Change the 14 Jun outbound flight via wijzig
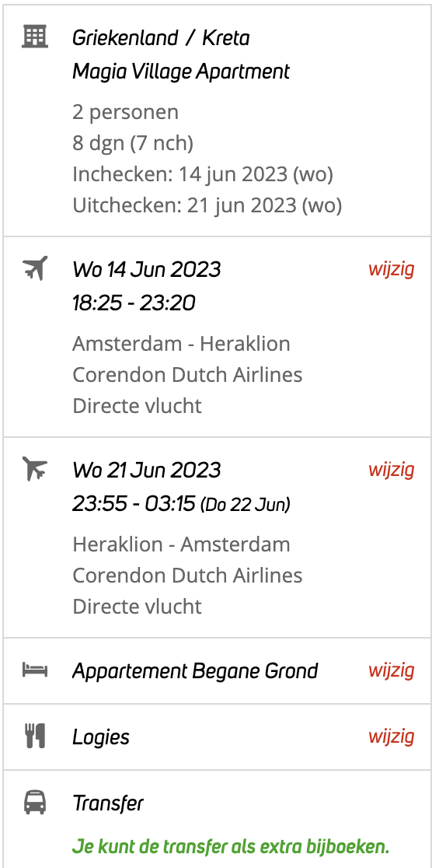Viewport: 432px width, 868px height. coord(391,270)
